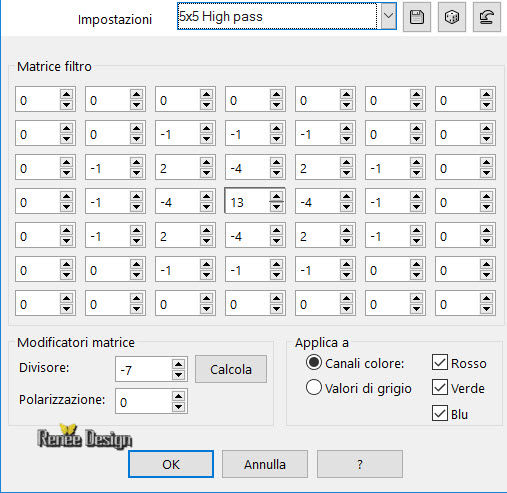
Task: Disable the Blu channel checkbox
Action: [x=440, y=413]
